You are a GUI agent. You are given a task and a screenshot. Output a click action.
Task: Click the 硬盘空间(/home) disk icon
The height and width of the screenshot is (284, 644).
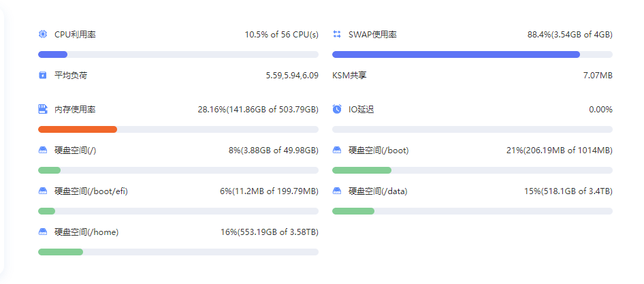(43, 232)
